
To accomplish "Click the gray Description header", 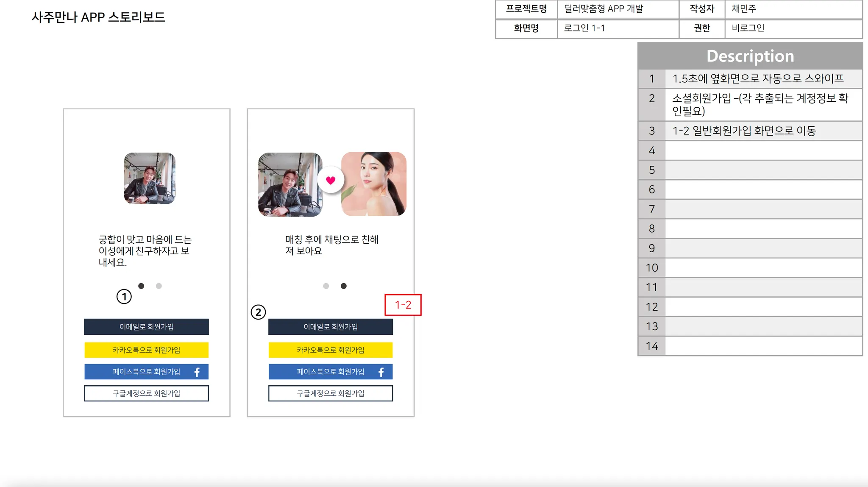I will point(750,56).
